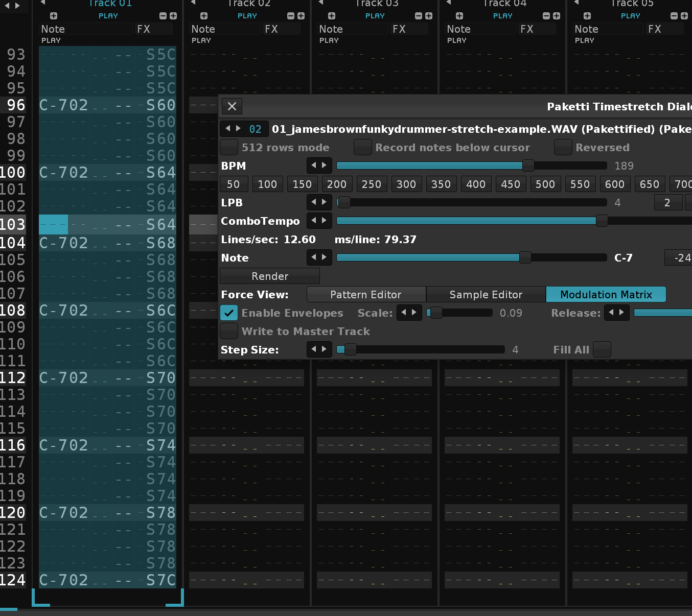This screenshot has width=692, height=616.
Task: Click the minus icon in Track 05 header
Action: [674, 16]
